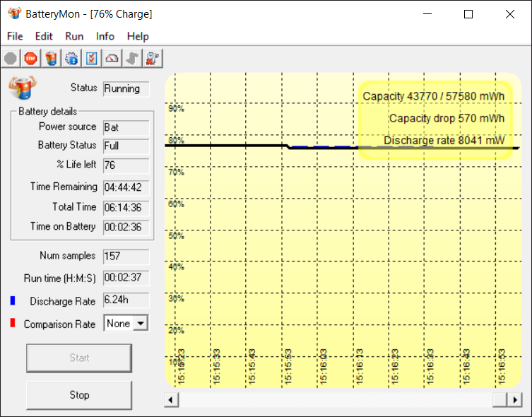Click the Battery details group label

(x=47, y=111)
